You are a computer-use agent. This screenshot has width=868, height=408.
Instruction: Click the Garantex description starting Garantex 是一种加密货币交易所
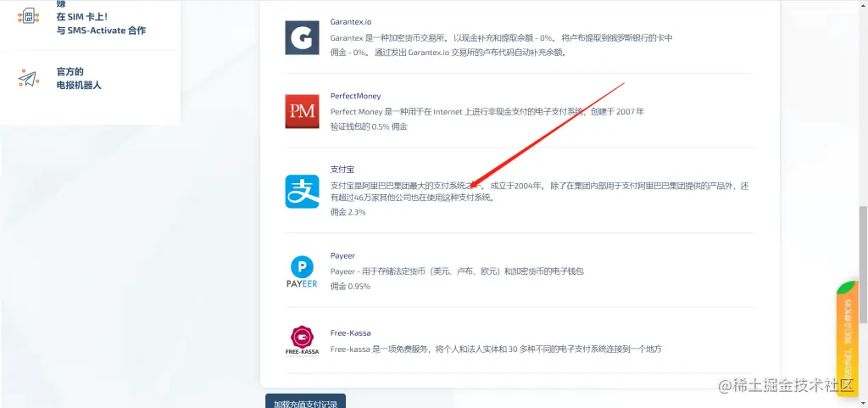click(501, 38)
